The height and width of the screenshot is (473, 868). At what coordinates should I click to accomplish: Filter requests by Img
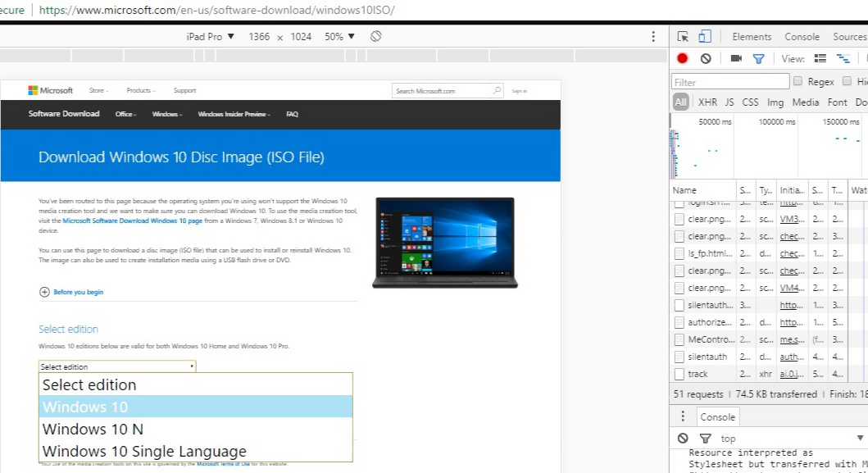pyautogui.click(x=775, y=102)
